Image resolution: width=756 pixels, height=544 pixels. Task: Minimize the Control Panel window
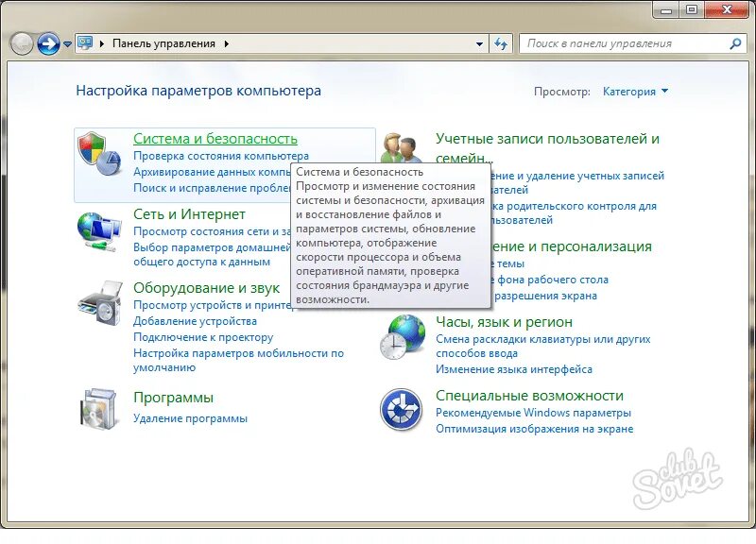[666, 10]
